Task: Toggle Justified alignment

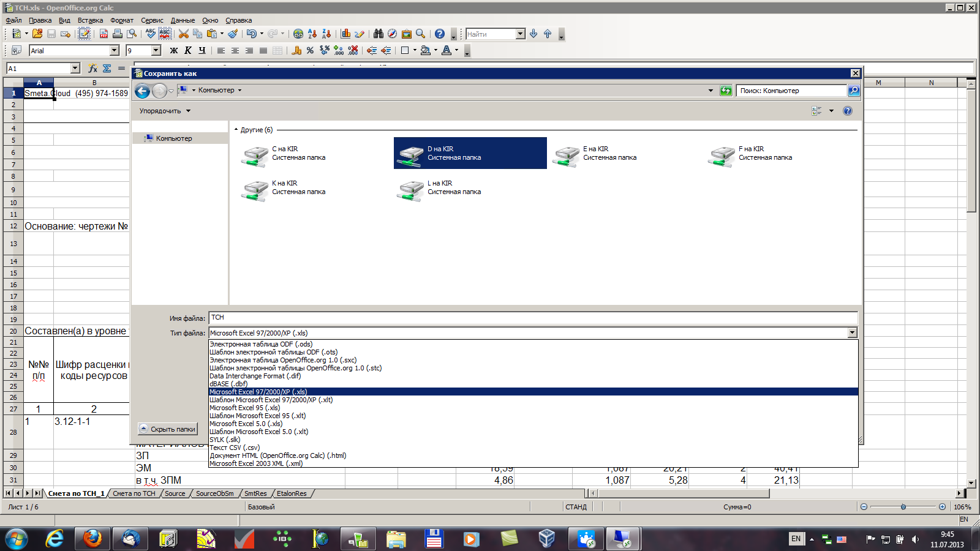Action: coord(263,50)
